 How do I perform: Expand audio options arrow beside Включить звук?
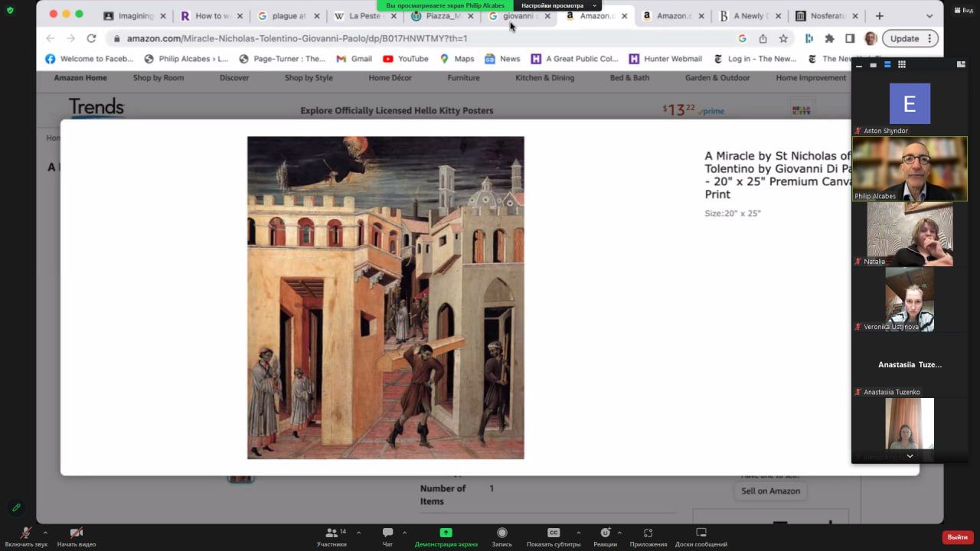click(45, 533)
